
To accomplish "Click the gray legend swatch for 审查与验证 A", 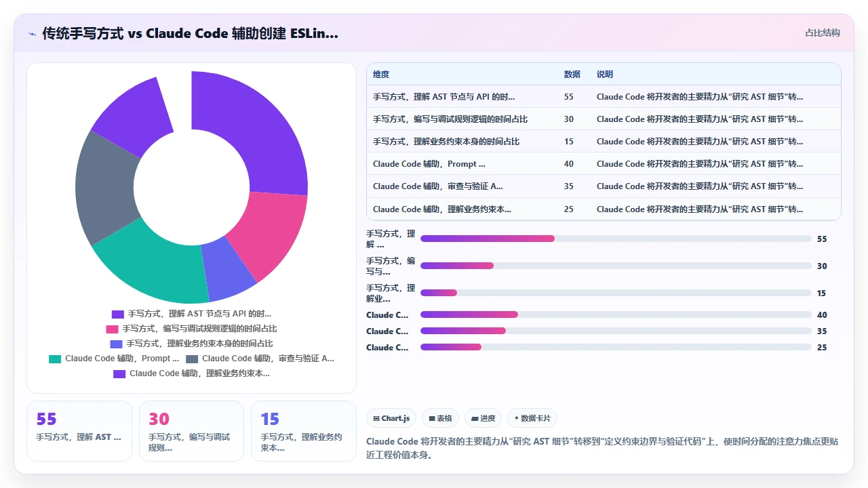I will 192,359.
